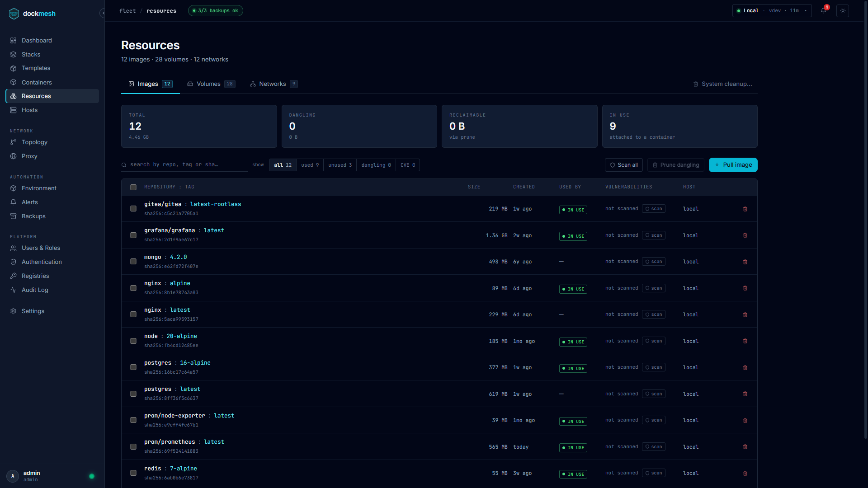Delete the prom/node-exporter image with trash icon

(745, 420)
